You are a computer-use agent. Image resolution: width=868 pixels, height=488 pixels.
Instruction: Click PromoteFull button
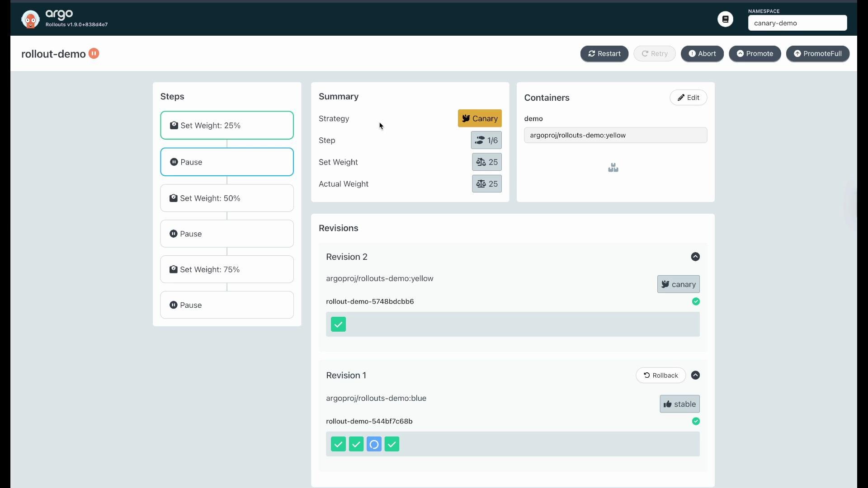click(818, 53)
